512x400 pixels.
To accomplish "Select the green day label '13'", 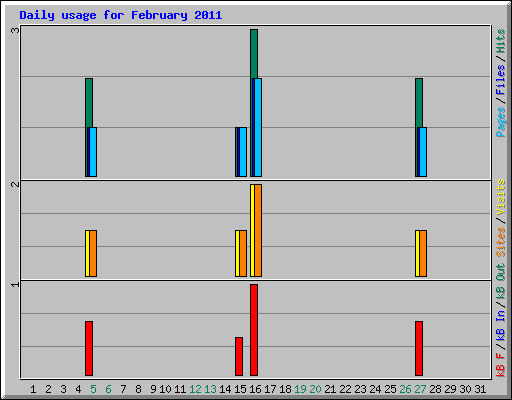I will pos(210,389).
